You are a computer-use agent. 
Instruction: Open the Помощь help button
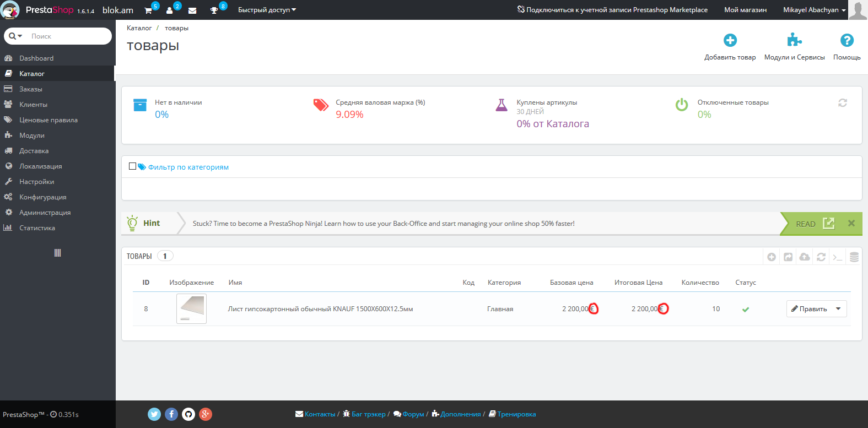pos(847,47)
